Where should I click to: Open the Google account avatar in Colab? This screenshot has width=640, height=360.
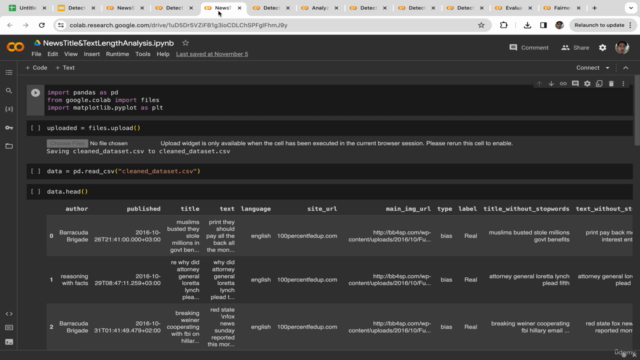[x=622, y=48]
